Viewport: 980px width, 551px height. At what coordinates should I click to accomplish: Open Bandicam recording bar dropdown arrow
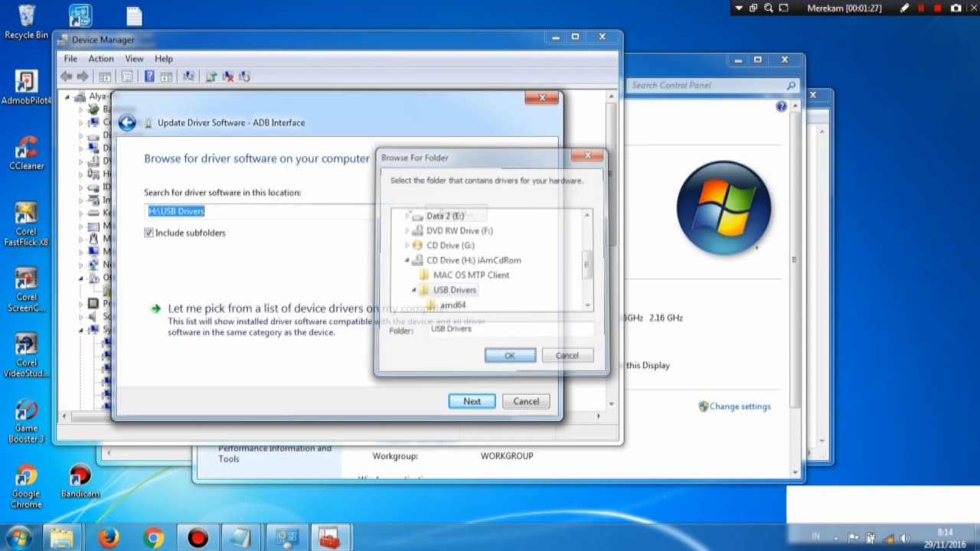pos(739,8)
